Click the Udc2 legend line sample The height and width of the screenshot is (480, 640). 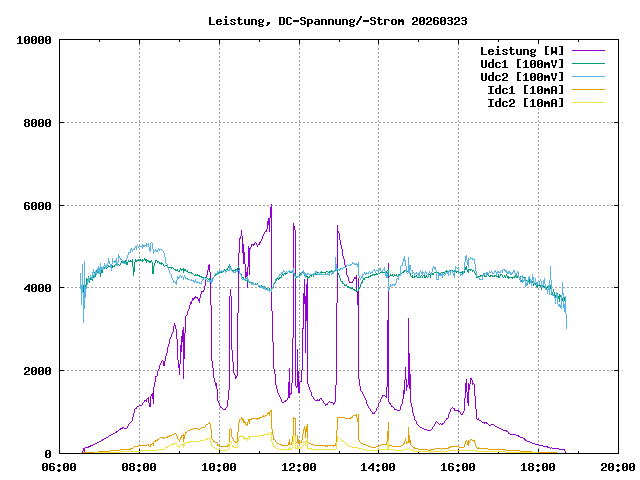click(x=588, y=77)
